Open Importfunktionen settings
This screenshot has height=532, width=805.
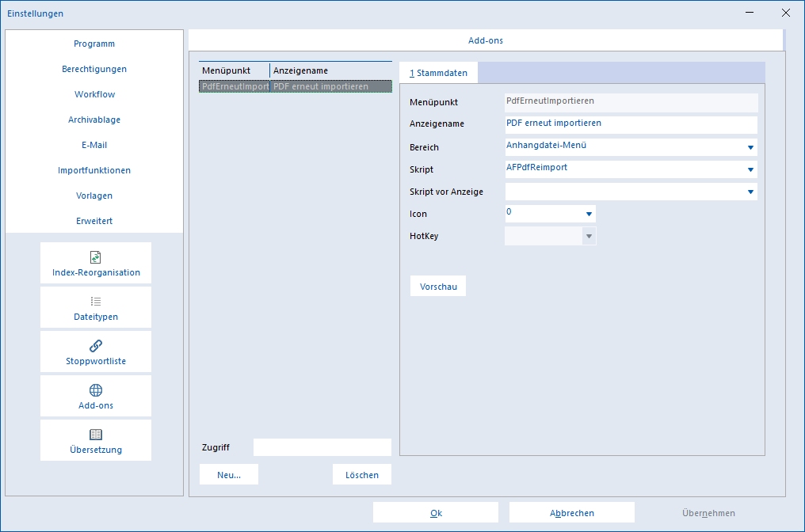tap(94, 170)
